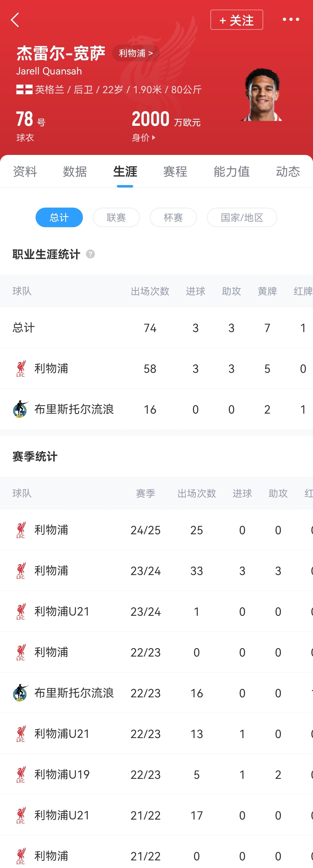Tap the back arrow icon
The image size is (313, 868).
[15, 20]
